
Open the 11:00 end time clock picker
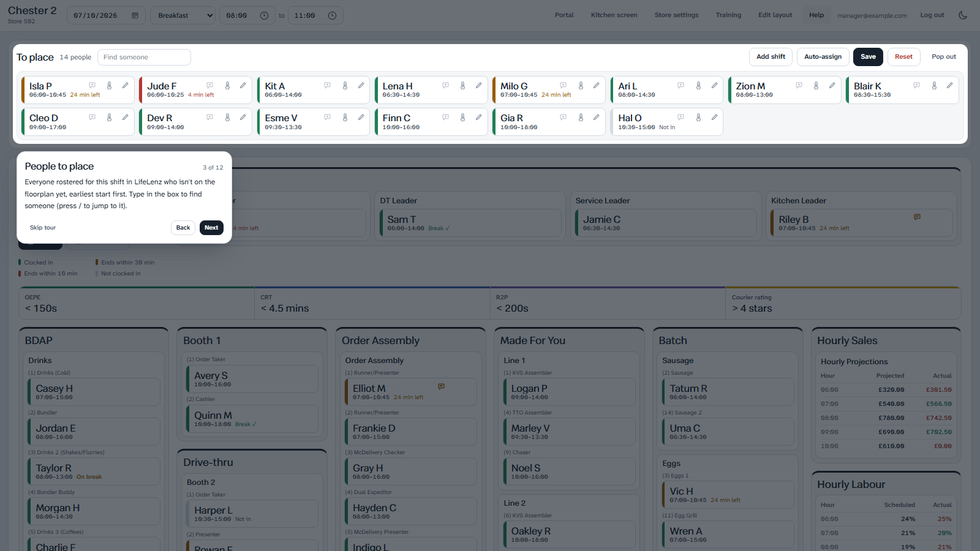coord(332,15)
